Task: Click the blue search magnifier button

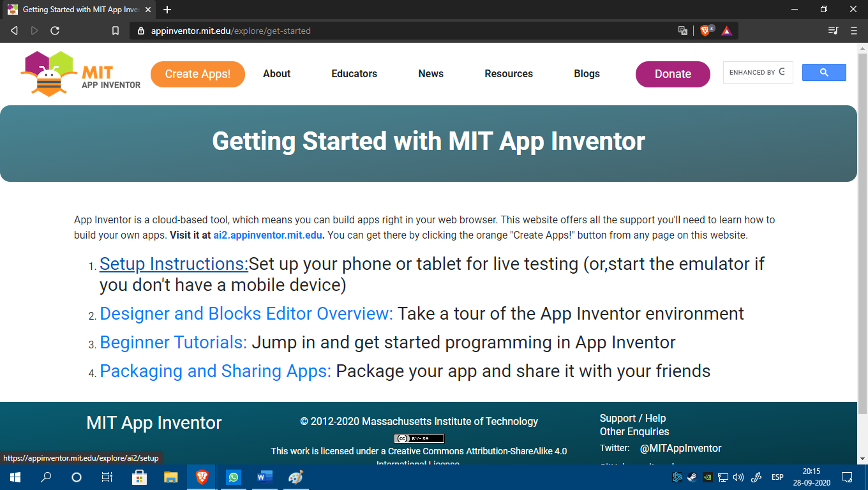Action: click(x=824, y=72)
